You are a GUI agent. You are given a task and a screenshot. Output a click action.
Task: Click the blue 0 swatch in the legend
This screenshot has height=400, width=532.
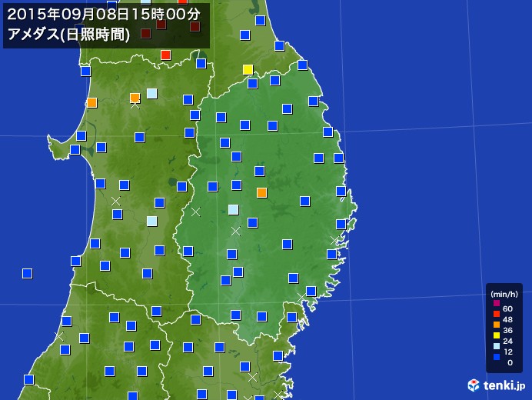click(x=497, y=357)
